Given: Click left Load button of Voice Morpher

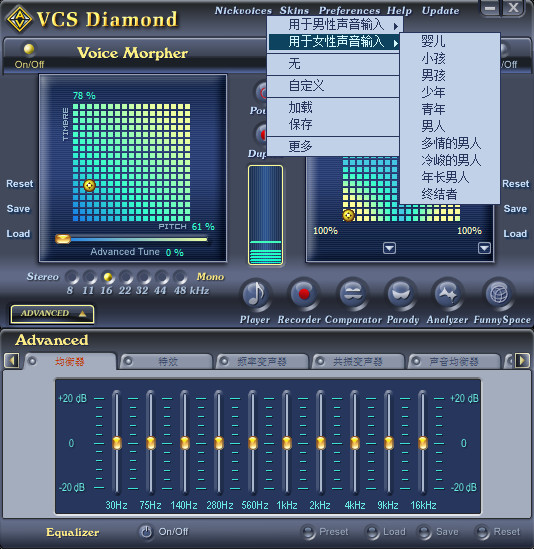Looking at the screenshot, I should pyautogui.click(x=18, y=234).
